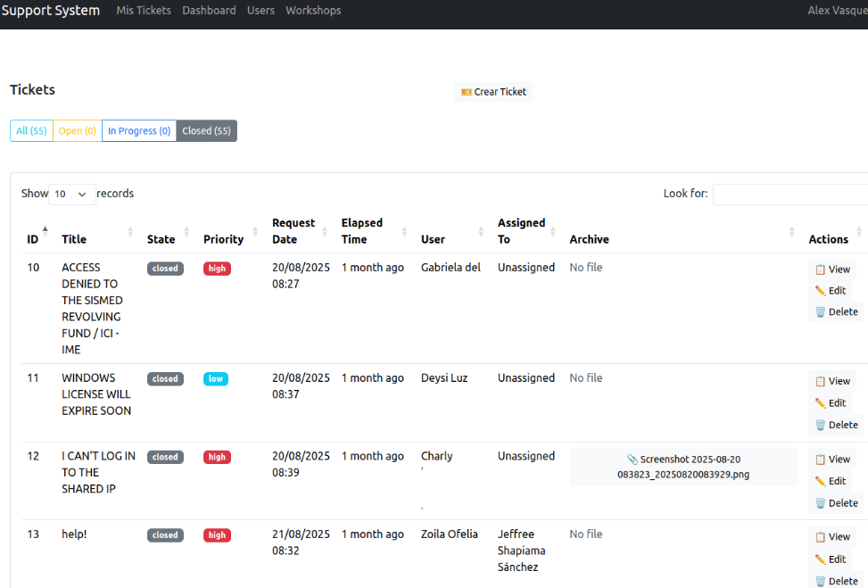Click the Edit pencil icon for ticket 13
868x588 pixels.
click(820, 559)
